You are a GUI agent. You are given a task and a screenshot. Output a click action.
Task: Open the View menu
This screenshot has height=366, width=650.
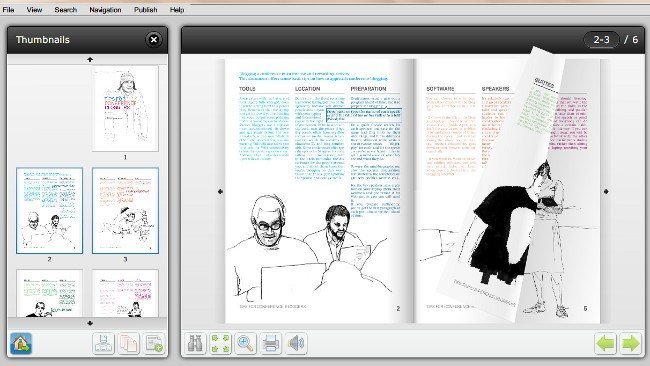[34, 9]
